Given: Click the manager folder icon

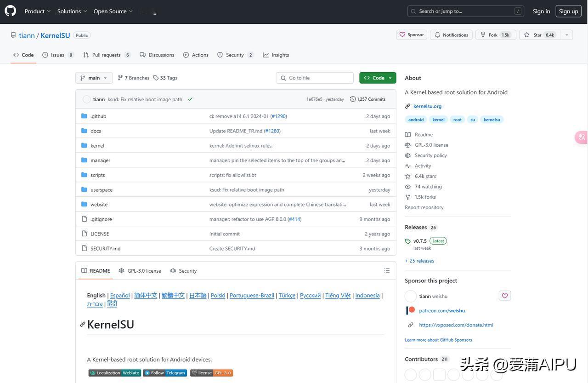Looking at the screenshot, I should 84,160.
